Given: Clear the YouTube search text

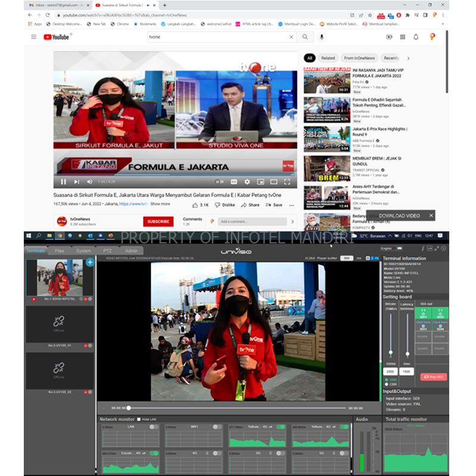Looking at the screenshot, I should pyautogui.click(x=291, y=37).
